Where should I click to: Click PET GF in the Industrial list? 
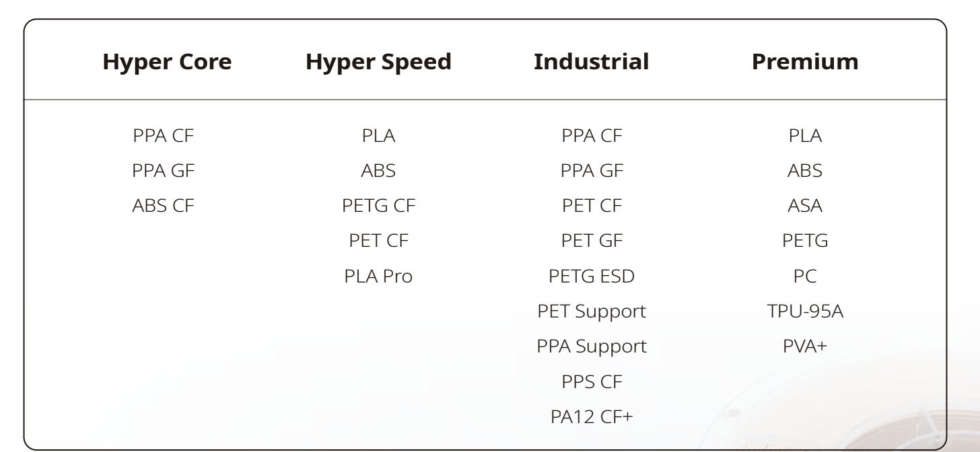(592, 241)
